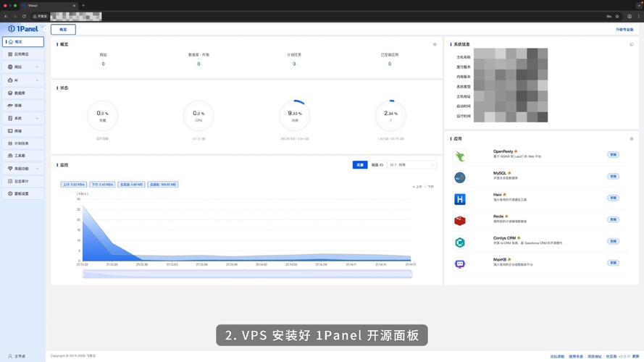The height and width of the screenshot is (362, 644).
Task: Click the 更新 update link in footer
Action: (x=635, y=357)
